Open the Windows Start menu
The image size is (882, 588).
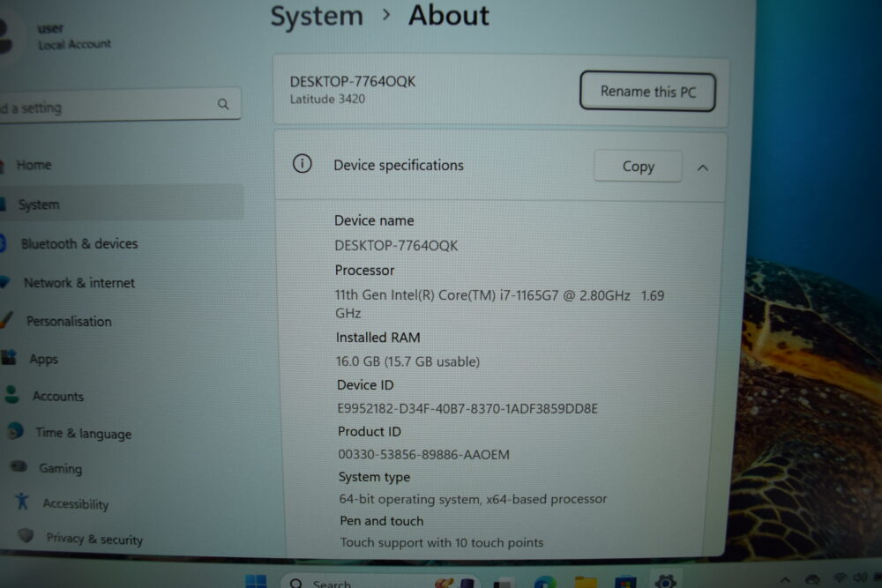point(256,582)
